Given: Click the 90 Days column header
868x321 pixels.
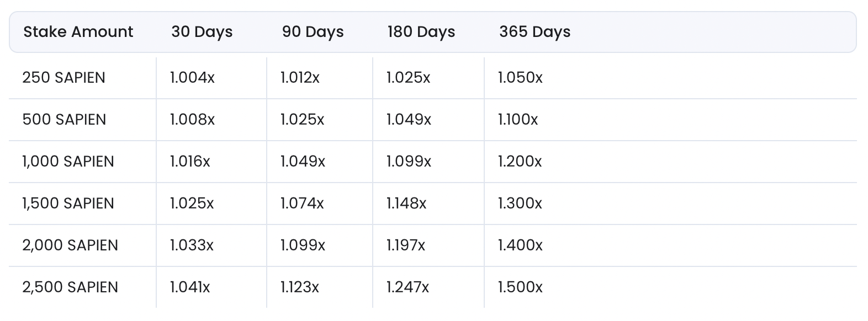Looking at the screenshot, I should (x=313, y=32).
